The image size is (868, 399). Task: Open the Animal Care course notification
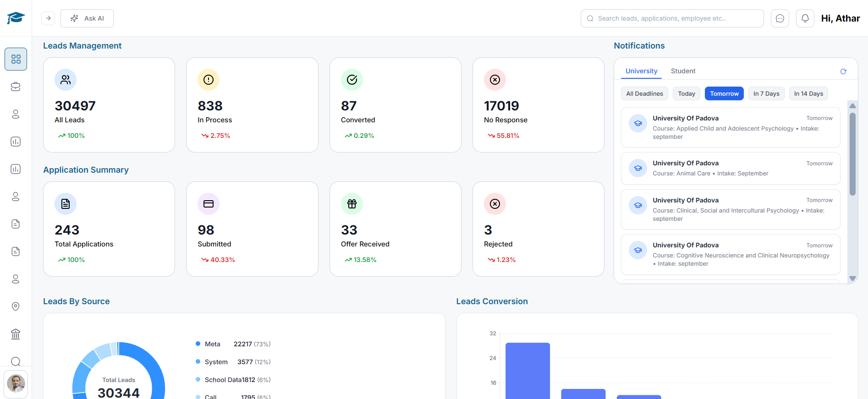[x=730, y=168]
